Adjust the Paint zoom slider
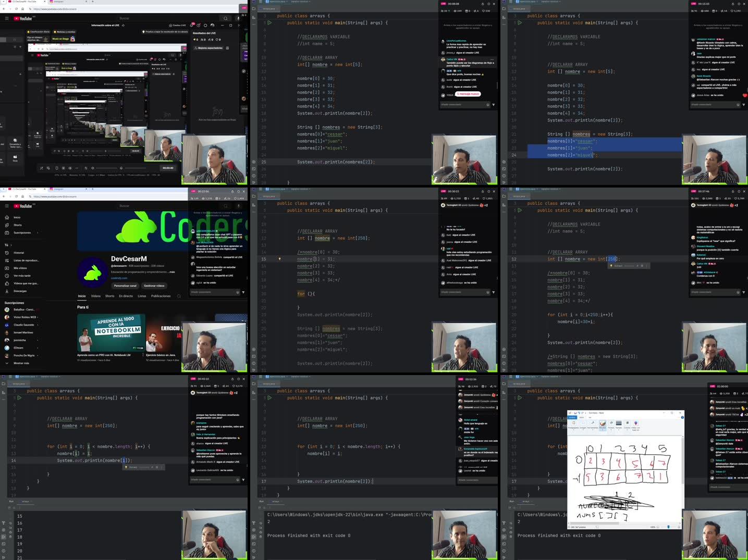 (669, 527)
